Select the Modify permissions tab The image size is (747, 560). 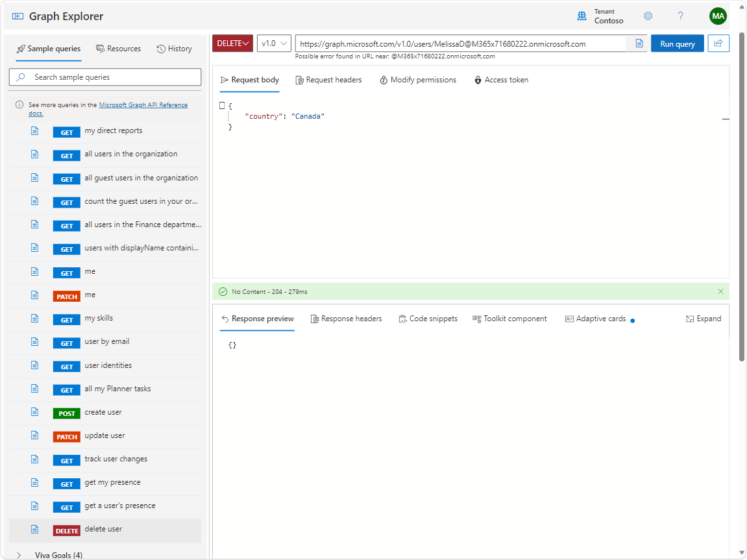[x=418, y=80]
